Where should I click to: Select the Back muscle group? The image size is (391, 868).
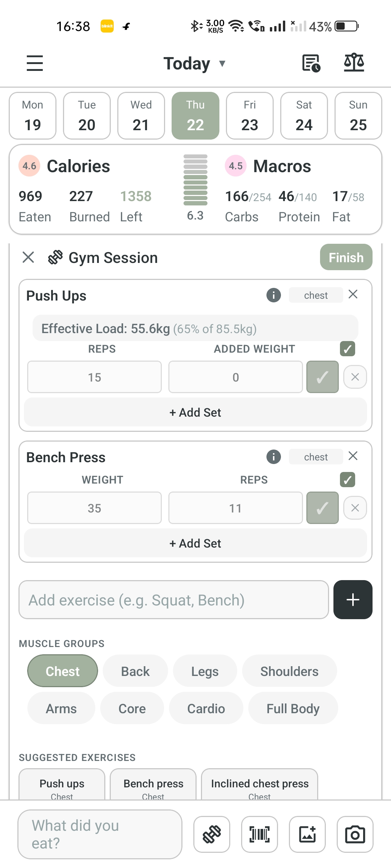pos(135,671)
